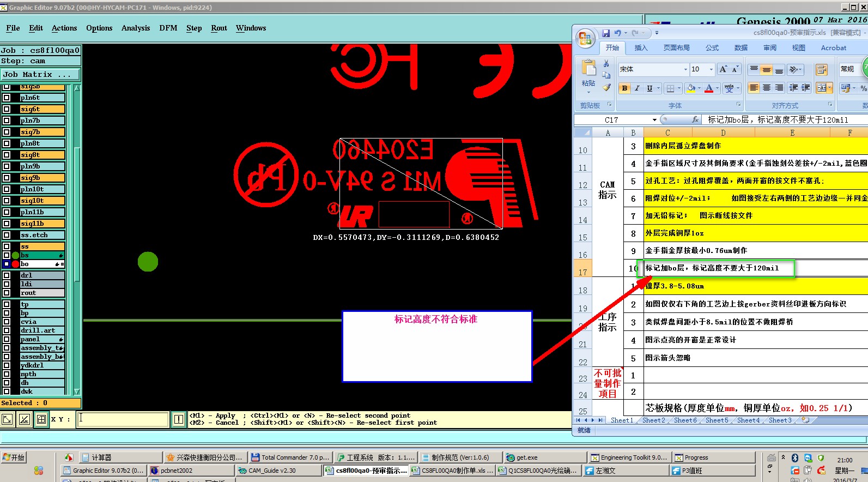Toggle the ss.etch layer checkbox
This screenshot has width=868, height=482.
7,235
